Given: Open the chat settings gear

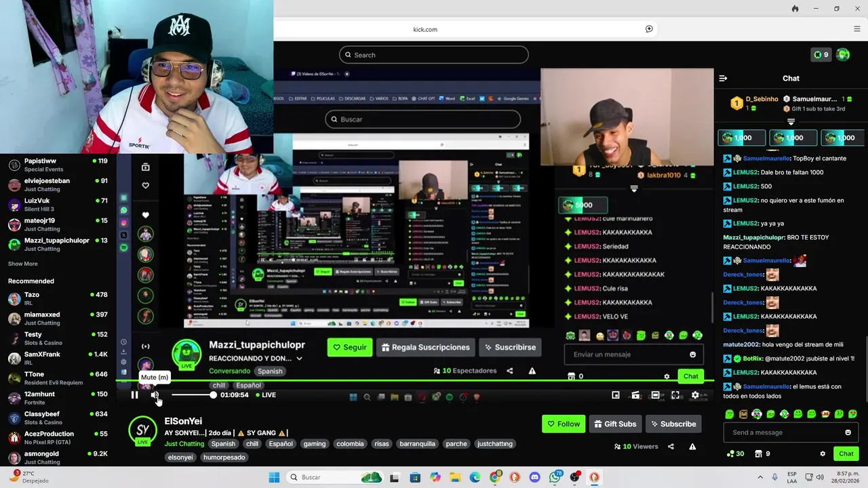Looking at the screenshot, I should tap(823, 454).
